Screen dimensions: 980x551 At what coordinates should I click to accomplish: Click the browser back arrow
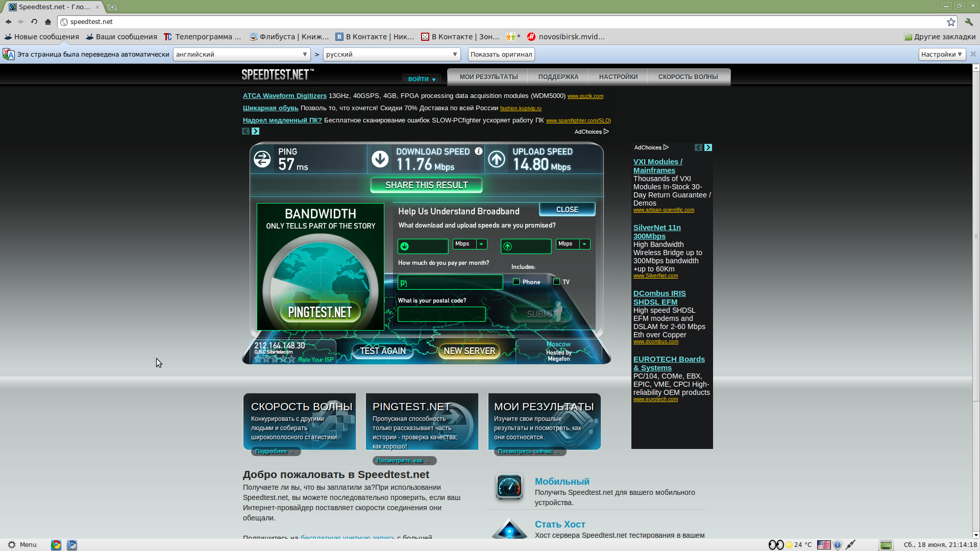[8, 22]
